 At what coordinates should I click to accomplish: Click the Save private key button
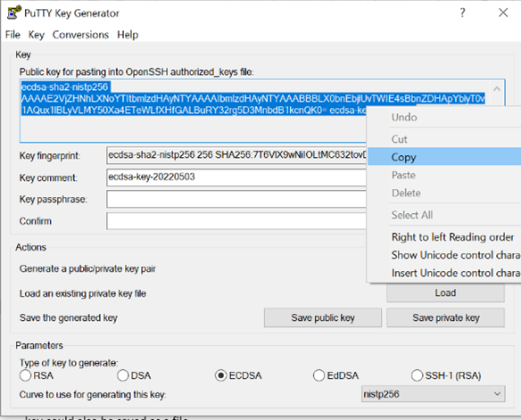(x=445, y=317)
